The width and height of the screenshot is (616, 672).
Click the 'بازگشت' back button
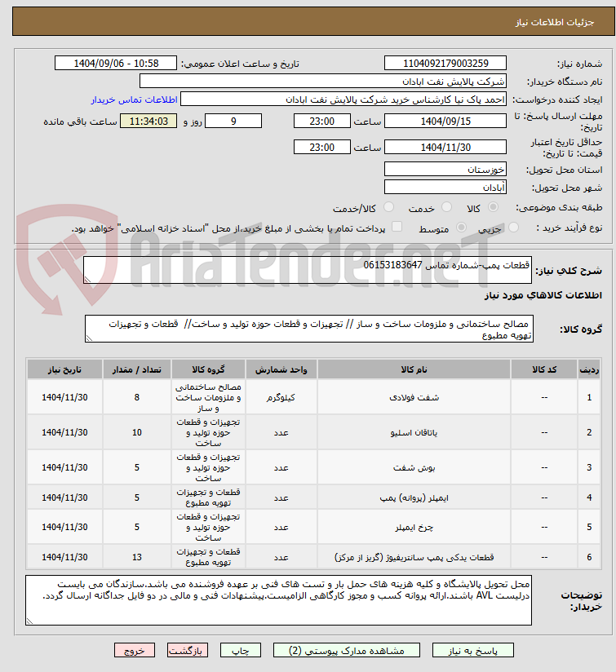188,651
